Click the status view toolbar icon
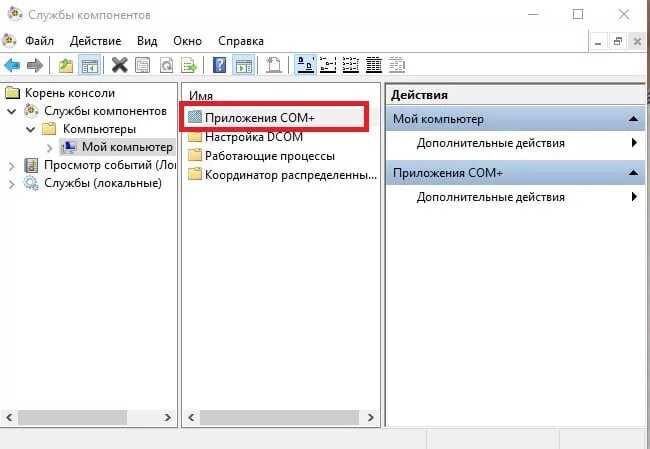The image size is (650, 449). click(x=397, y=65)
